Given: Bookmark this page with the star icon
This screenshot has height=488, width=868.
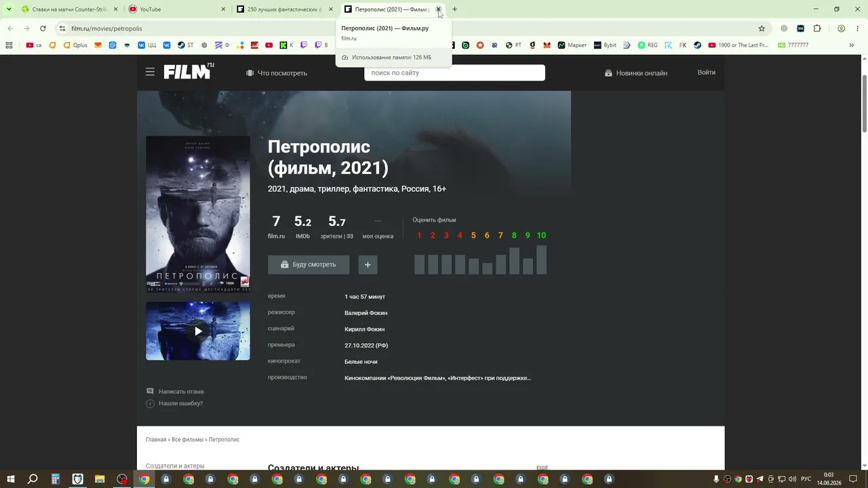Looking at the screenshot, I should click(762, 28).
